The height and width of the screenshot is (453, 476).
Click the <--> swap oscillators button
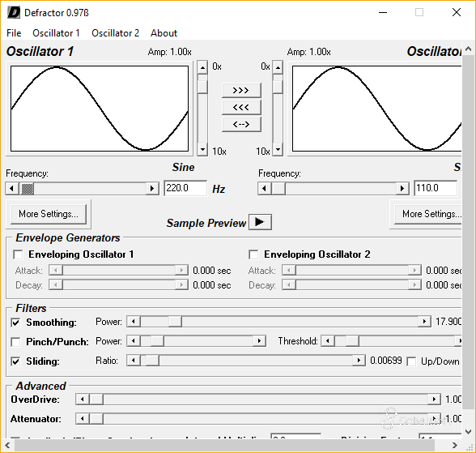(x=241, y=124)
